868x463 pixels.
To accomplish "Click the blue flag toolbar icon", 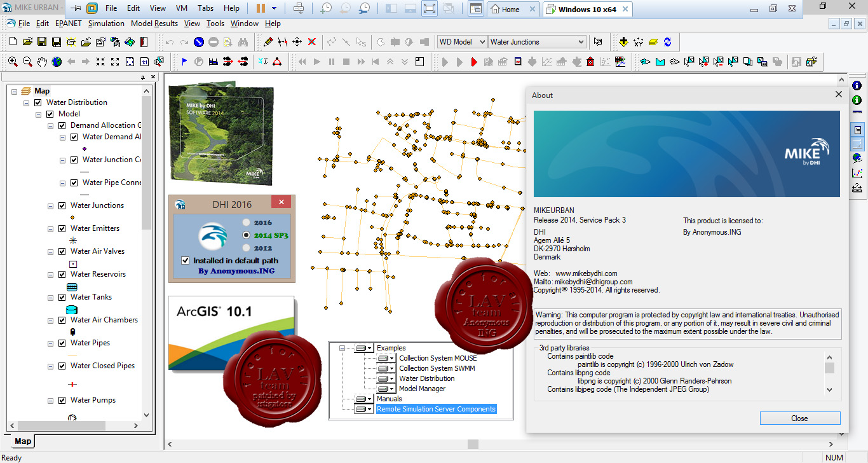I will pyautogui.click(x=184, y=62).
